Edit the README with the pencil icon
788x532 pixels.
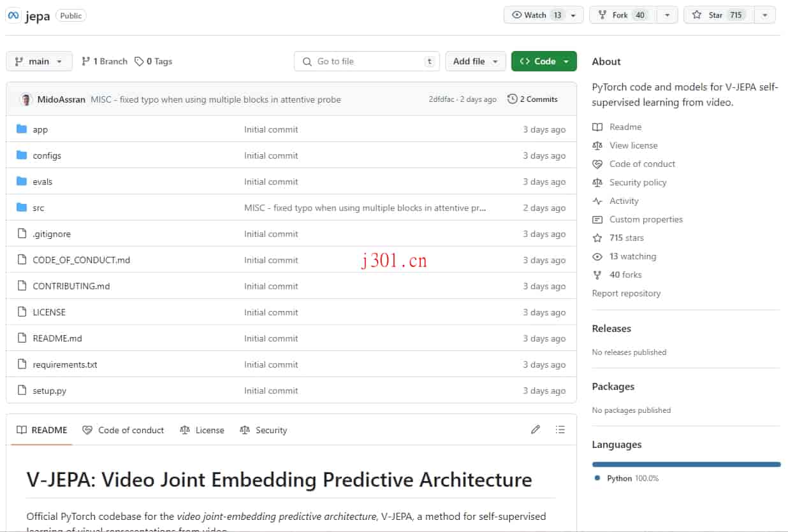pyautogui.click(x=536, y=429)
